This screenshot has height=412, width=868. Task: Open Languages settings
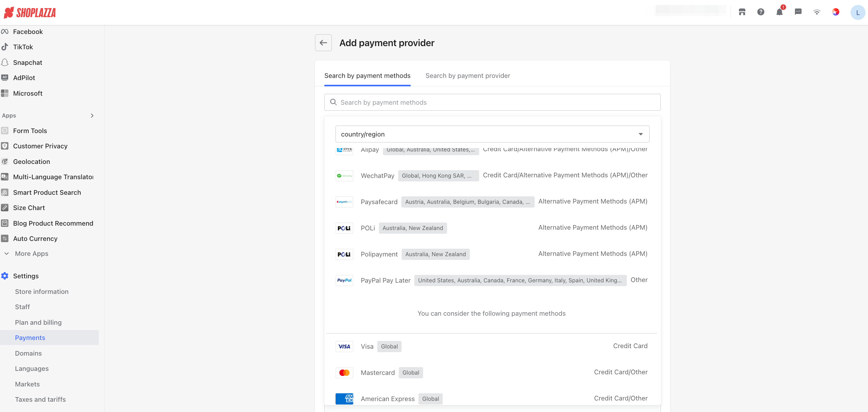pos(32,368)
